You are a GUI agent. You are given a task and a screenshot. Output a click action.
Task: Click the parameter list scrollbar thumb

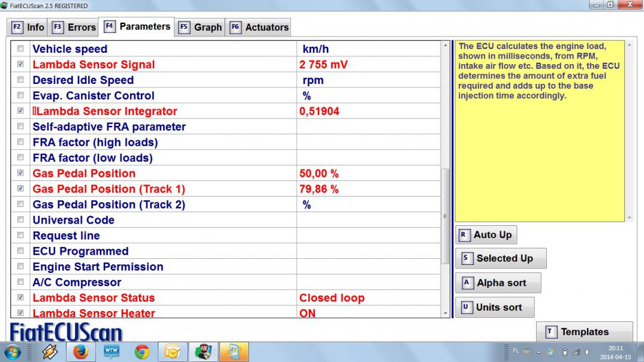click(x=445, y=216)
